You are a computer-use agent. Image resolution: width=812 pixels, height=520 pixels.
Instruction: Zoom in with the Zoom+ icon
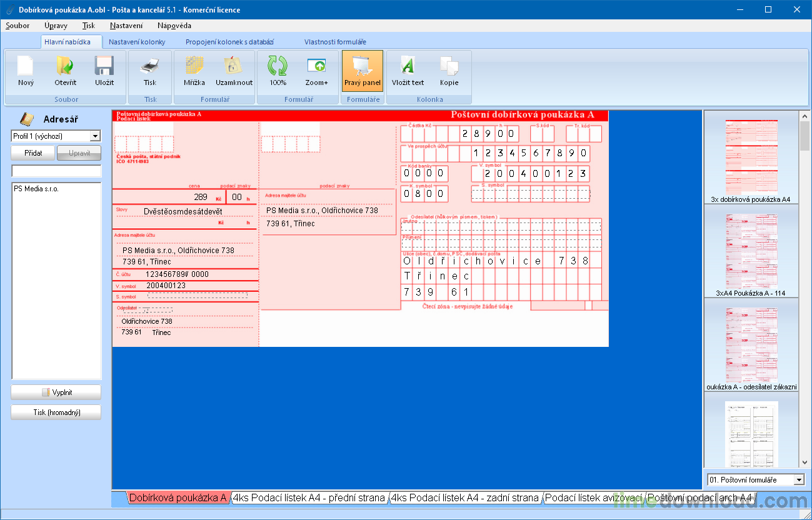point(316,66)
